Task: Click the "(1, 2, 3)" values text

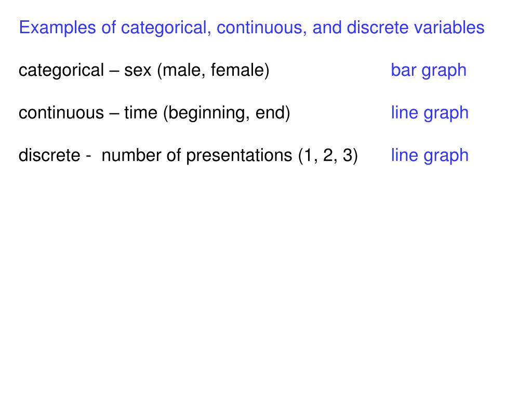Action: coord(328,156)
